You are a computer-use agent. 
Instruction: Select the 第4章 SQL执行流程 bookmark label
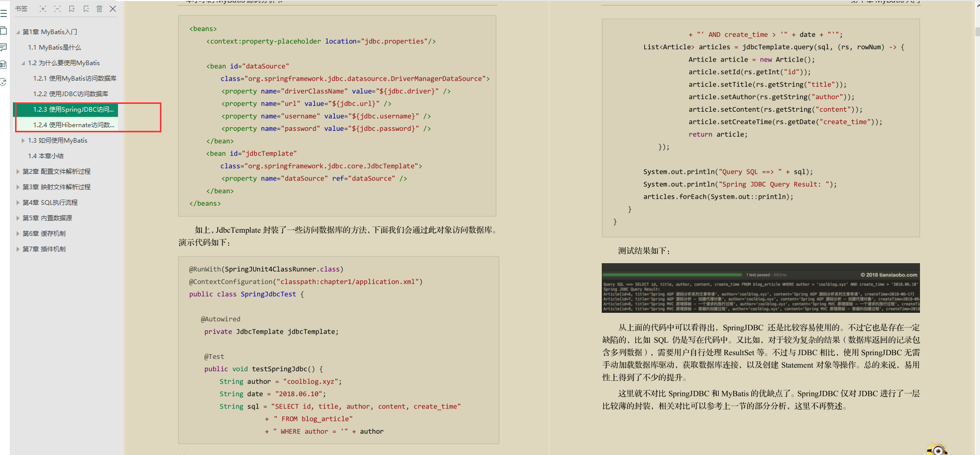coord(50,203)
